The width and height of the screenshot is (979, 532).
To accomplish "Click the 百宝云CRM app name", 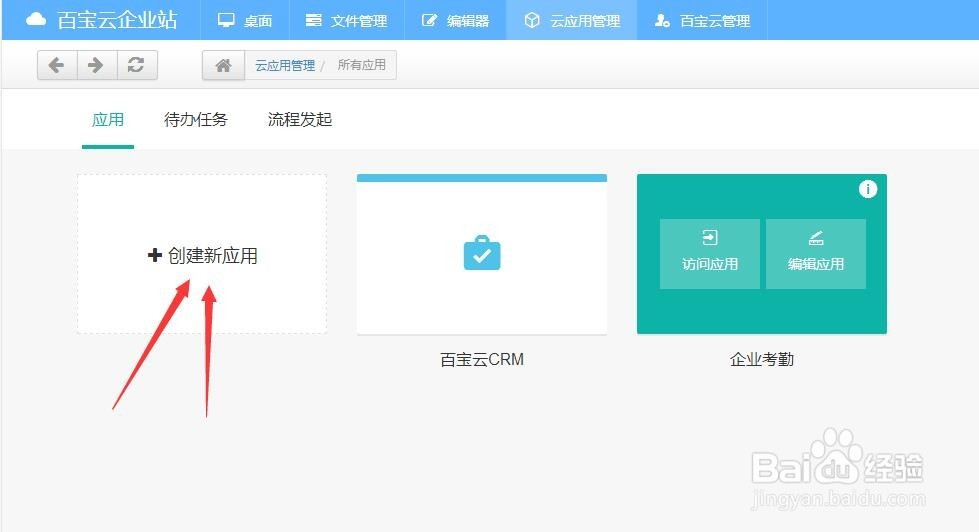I will (x=481, y=360).
